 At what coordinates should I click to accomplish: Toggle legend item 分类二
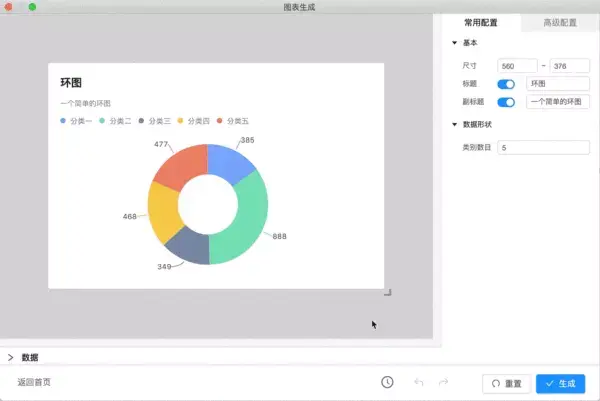tap(115, 121)
